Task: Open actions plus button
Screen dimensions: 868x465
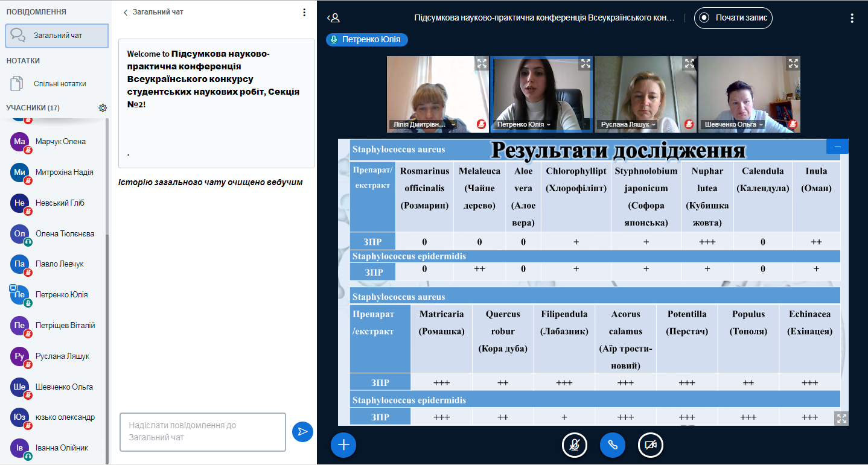Action: 343,445
